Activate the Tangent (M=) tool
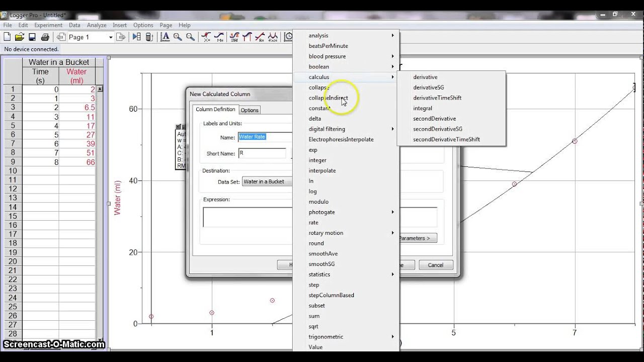This screenshot has height=362, width=644. [219, 37]
